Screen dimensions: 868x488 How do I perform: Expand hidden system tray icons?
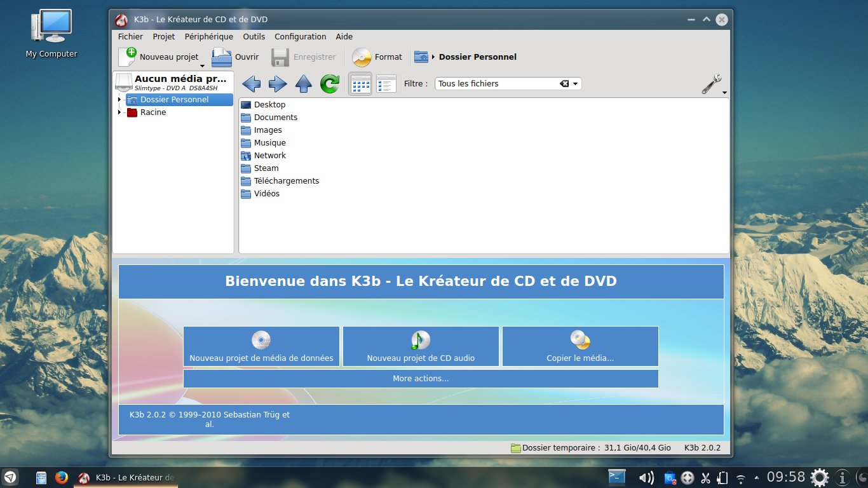[756, 477]
